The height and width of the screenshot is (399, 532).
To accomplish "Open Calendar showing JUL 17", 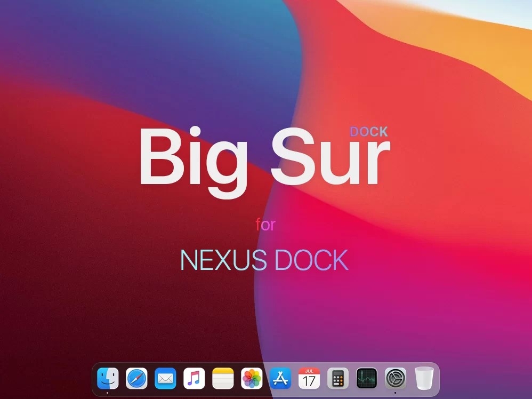I will (x=309, y=378).
